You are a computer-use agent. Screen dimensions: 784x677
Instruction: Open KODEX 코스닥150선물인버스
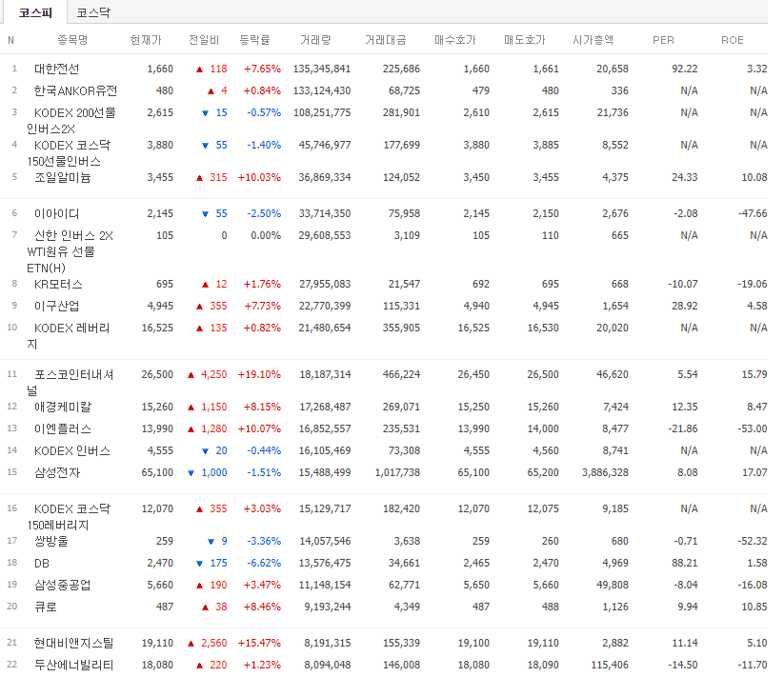[x=69, y=153]
